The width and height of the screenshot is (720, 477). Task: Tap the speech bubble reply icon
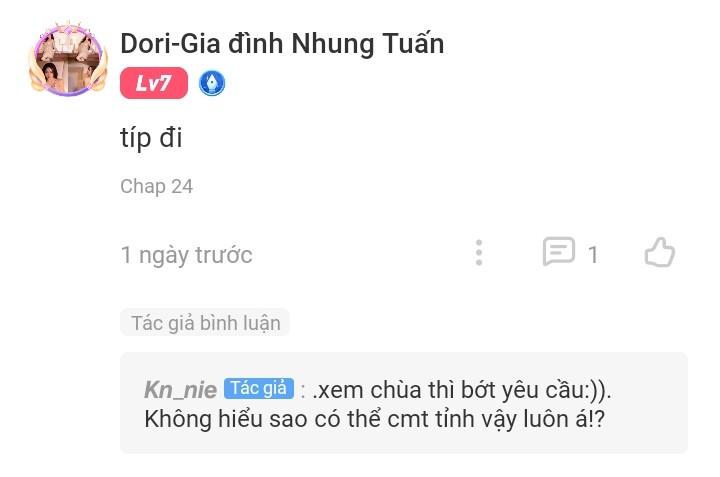coord(558,252)
